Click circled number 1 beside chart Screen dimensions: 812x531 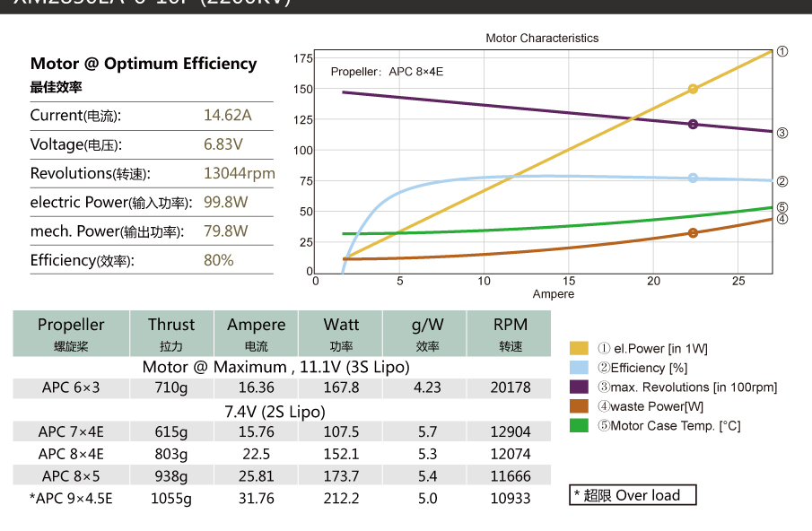tap(782, 51)
